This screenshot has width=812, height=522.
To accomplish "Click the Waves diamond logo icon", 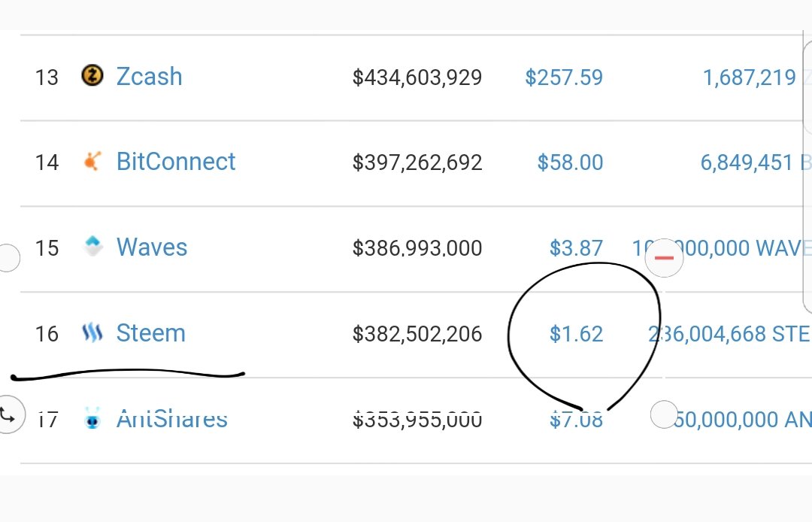I will coord(92,247).
